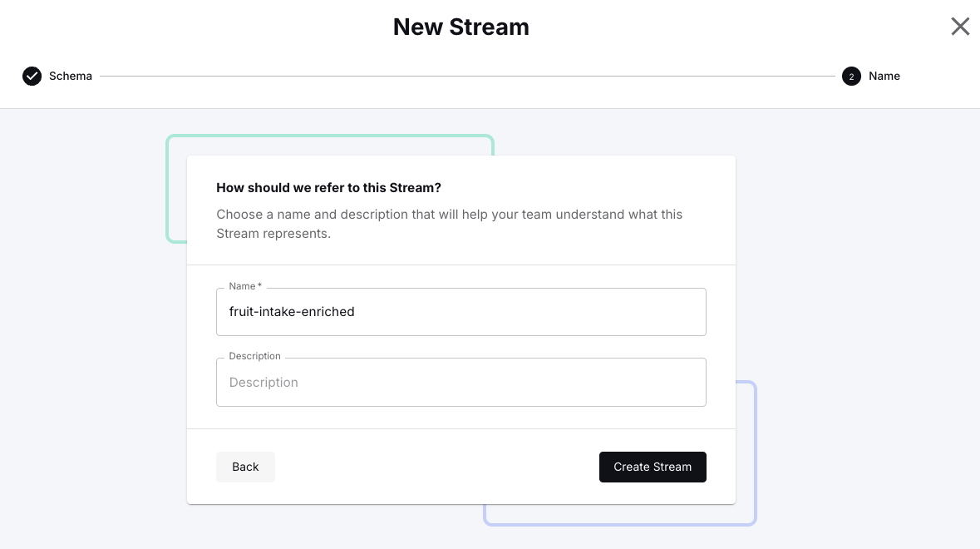
Task: Select the Name step label
Action: coord(884,76)
